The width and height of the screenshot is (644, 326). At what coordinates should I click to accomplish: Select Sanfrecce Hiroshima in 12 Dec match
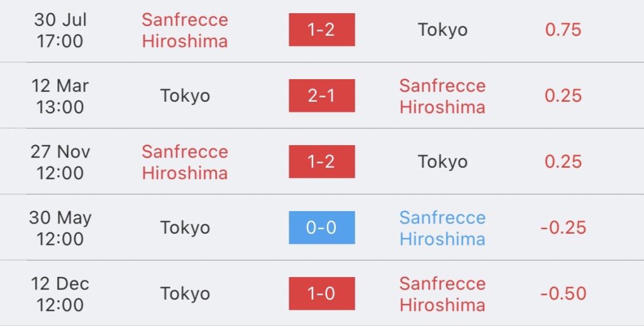pyautogui.click(x=442, y=293)
